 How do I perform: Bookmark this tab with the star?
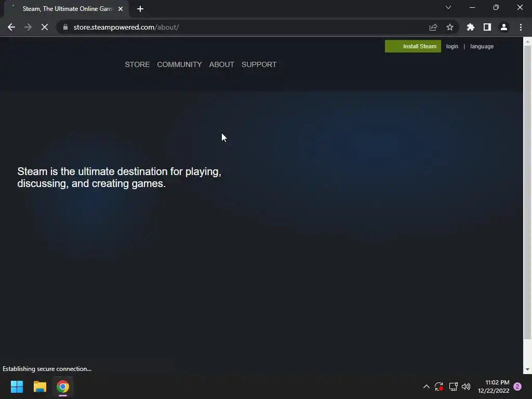(x=449, y=27)
